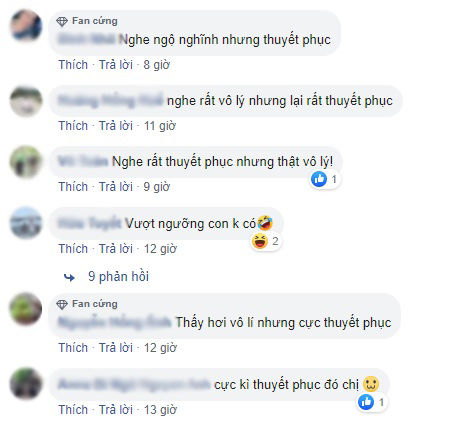Image resolution: width=458 pixels, height=425 pixels.
Task: Click the reply arrow icon beside '9 phản hồi'
Action: 69,277
